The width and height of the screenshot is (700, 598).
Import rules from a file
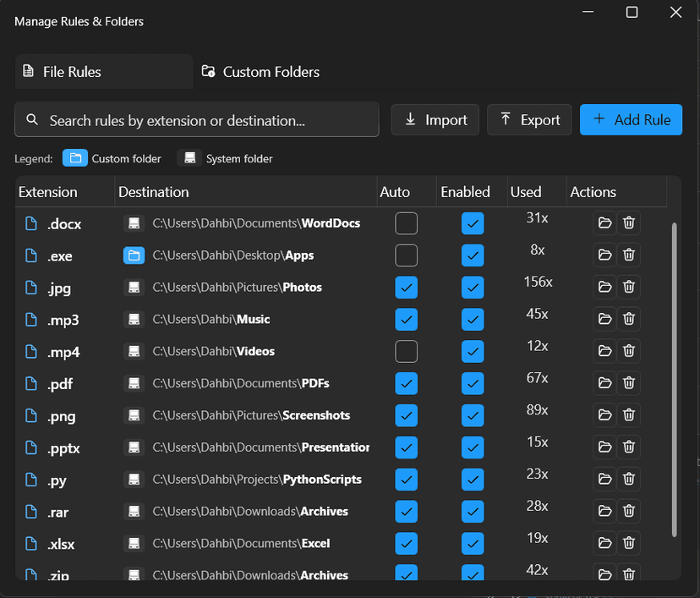(x=435, y=119)
